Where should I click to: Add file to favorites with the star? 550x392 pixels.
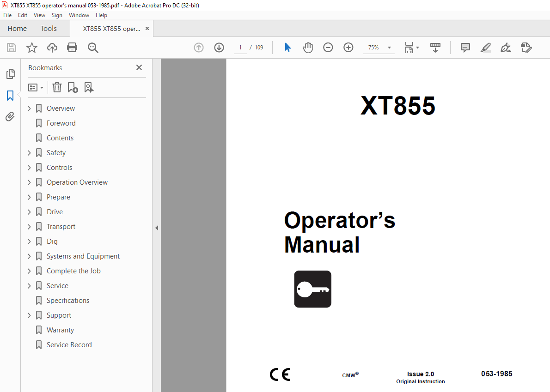(x=31, y=48)
